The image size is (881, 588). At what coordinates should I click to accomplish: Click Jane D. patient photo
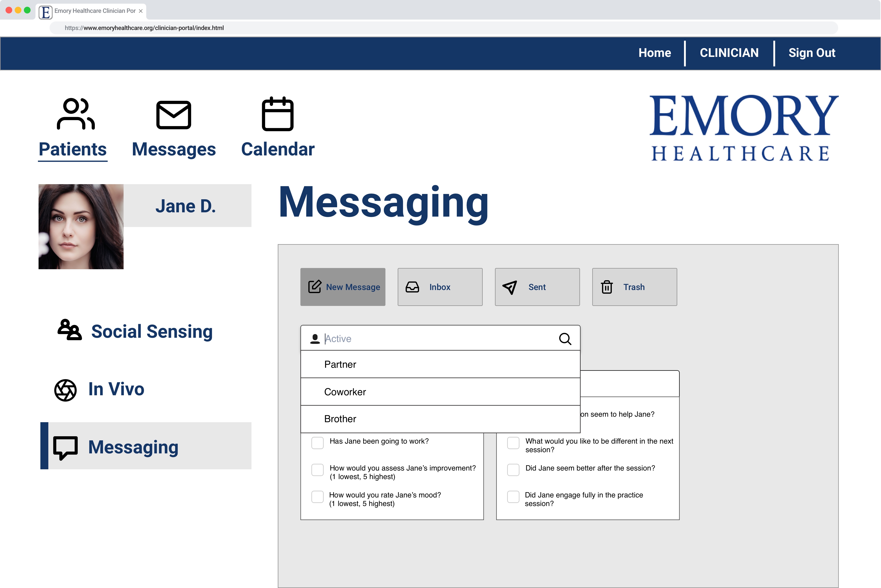81,227
